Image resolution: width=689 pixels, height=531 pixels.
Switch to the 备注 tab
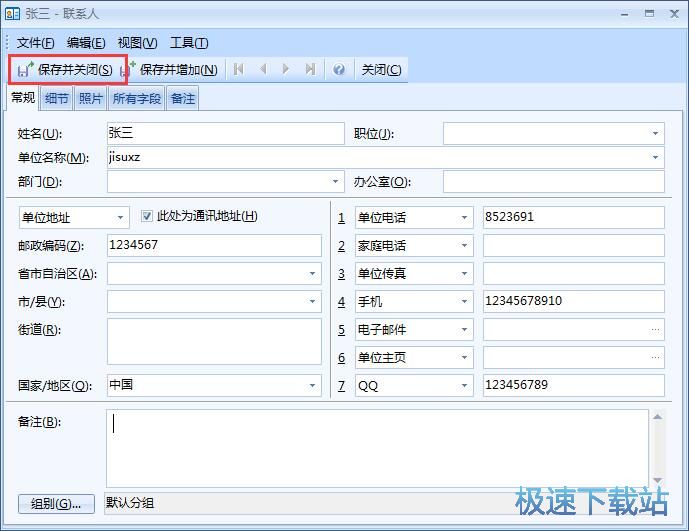point(183,98)
